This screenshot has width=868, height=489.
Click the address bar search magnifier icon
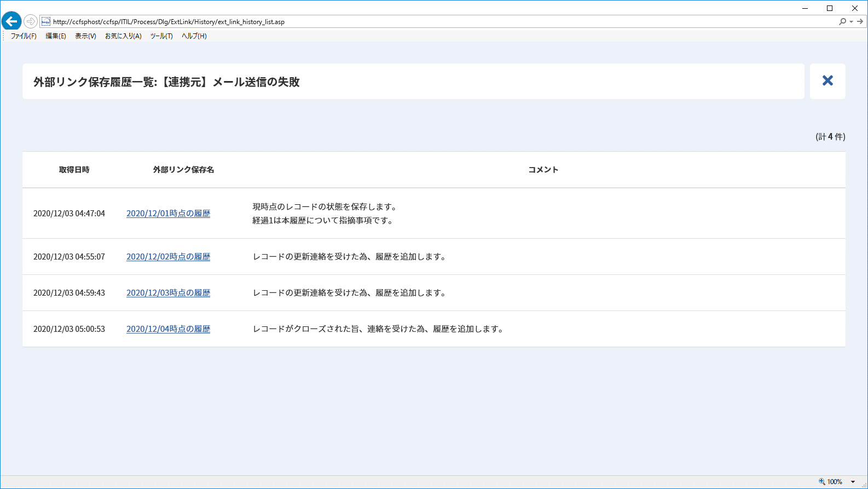(x=842, y=21)
